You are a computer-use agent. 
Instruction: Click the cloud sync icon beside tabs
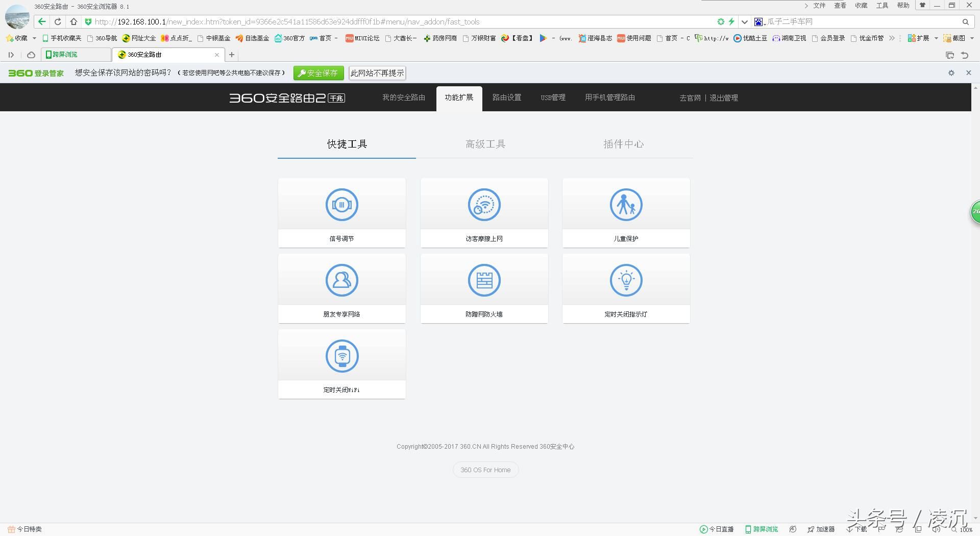pyautogui.click(x=31, y=55)
